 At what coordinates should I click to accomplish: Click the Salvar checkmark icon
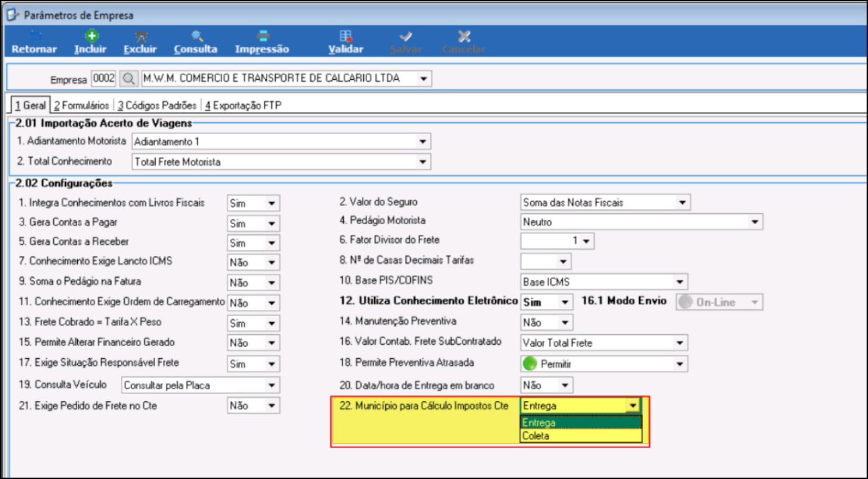pyautogui.click(x=406, y=36)
